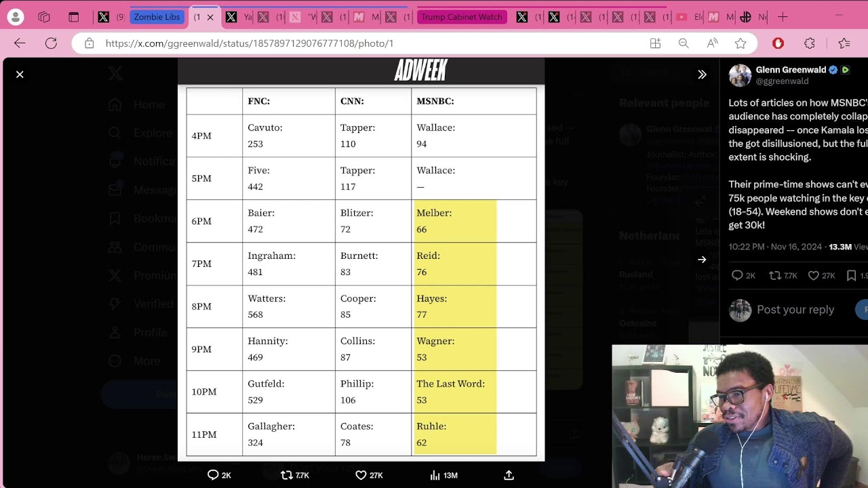The image size is (868, 488).
Task: Open the Workspaces icon
Action: tap(44, 17)
